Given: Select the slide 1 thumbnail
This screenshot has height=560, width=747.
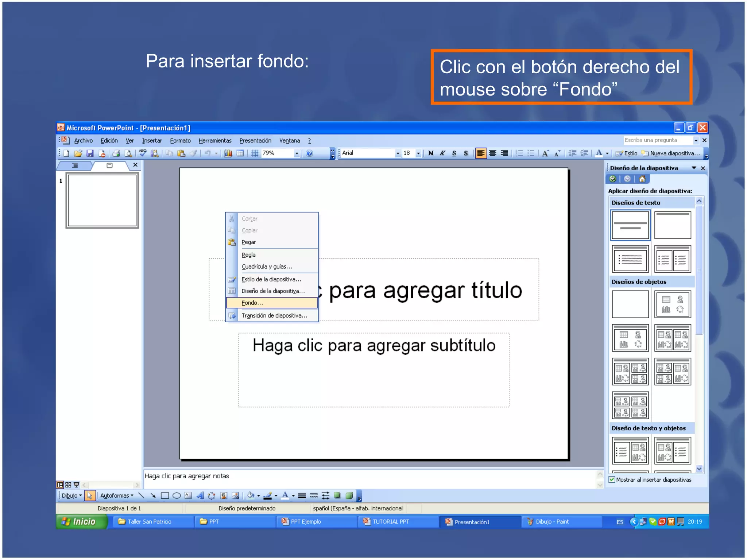Looking at the screenshot, I should pyautogui.click(x=102, y=201).
